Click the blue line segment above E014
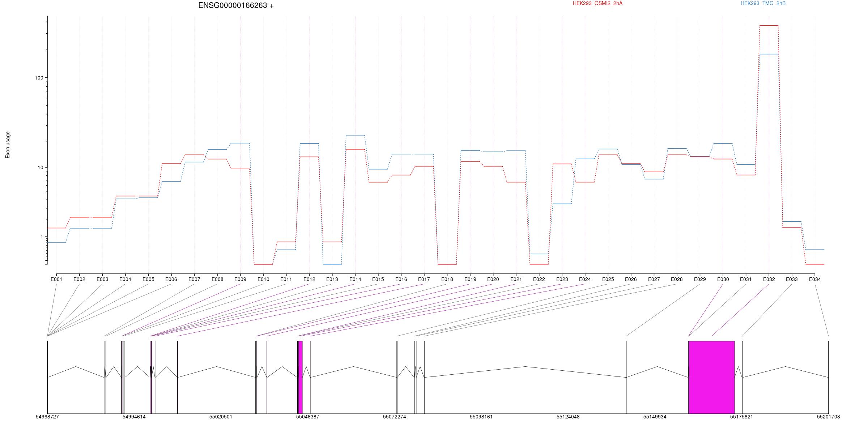The width and height of the screenshot is (868, 434). click(x=355, y=135)
